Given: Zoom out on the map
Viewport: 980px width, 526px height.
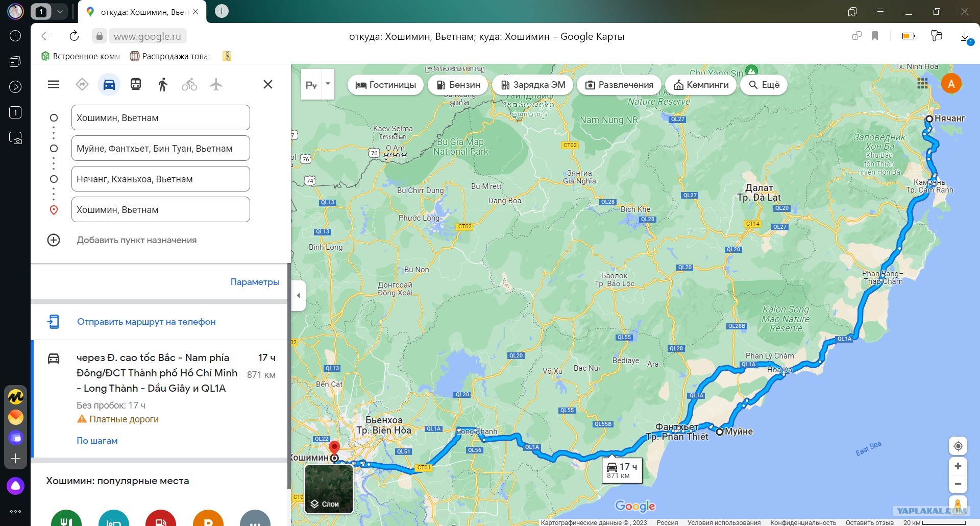Looking at the screenshot, I should pyautogui.click(x=958, y=484).
